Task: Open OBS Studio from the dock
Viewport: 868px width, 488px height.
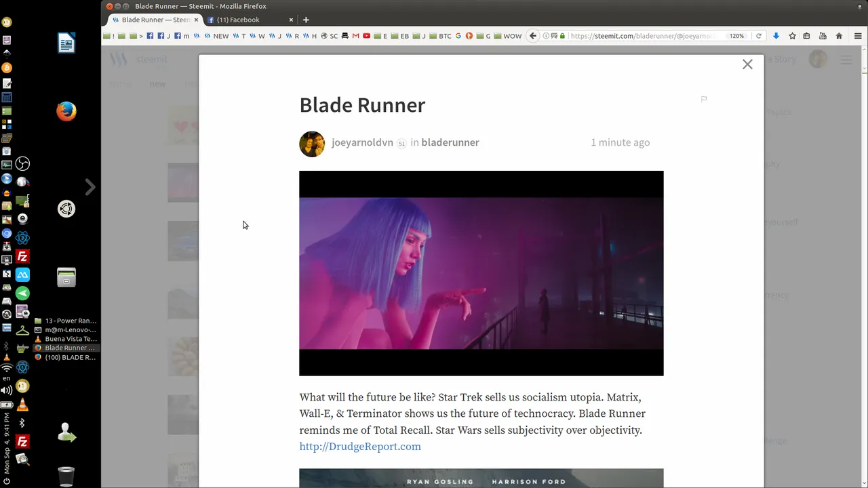Action: pos(22,163)
